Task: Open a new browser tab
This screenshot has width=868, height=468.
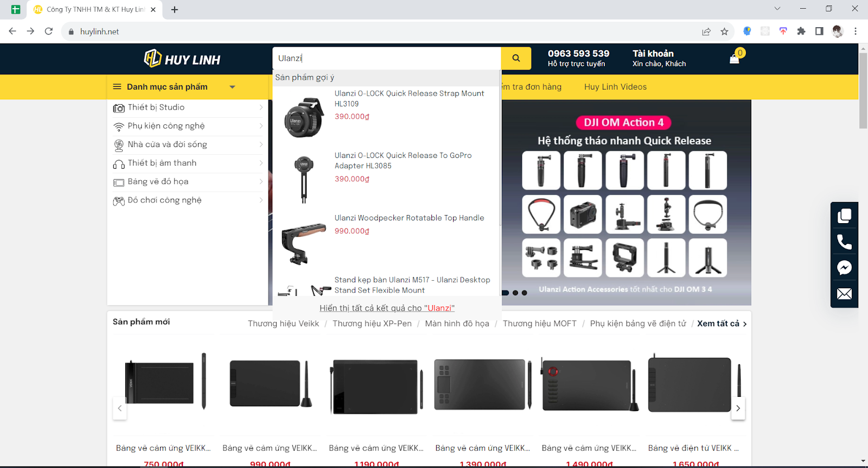Action: 175,10
